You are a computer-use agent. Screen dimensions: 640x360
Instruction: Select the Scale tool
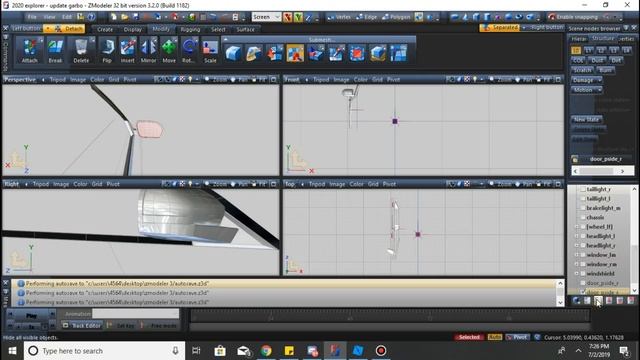pyautogui.click(x=210, y=50)
